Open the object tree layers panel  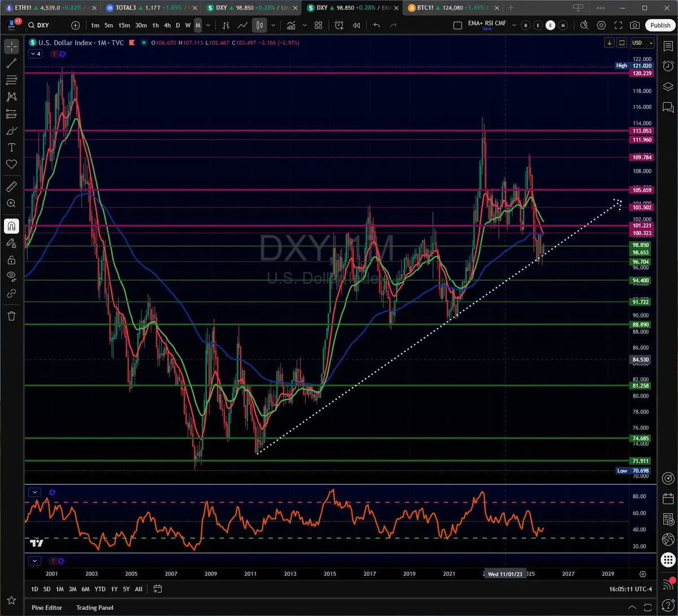(668, 86)
